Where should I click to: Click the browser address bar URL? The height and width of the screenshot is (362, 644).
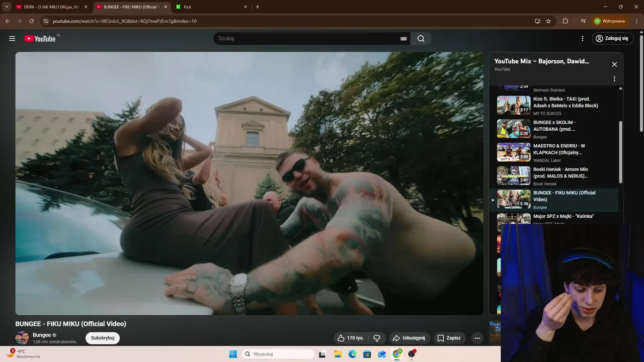(124, 21)
